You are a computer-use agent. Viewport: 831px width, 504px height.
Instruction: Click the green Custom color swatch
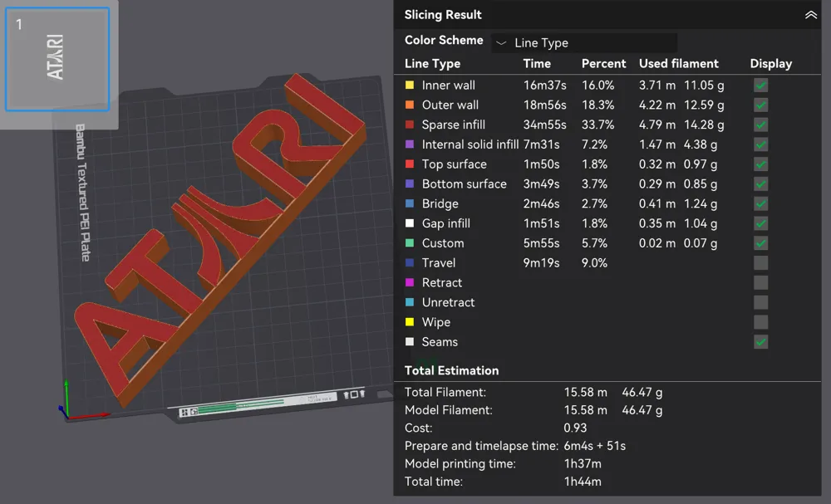[x=409, y=242]
